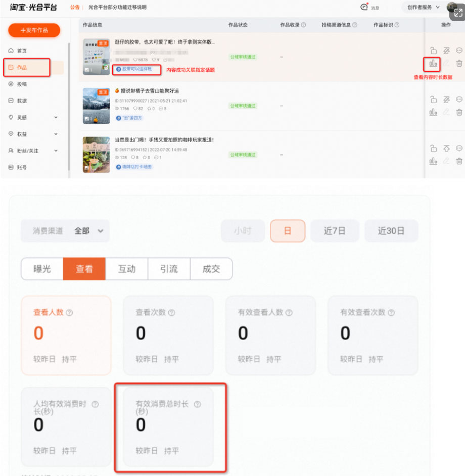465x476 pixels.
Task: Switch to the 成交 metrics tab
Action: (x=211, y=269)
